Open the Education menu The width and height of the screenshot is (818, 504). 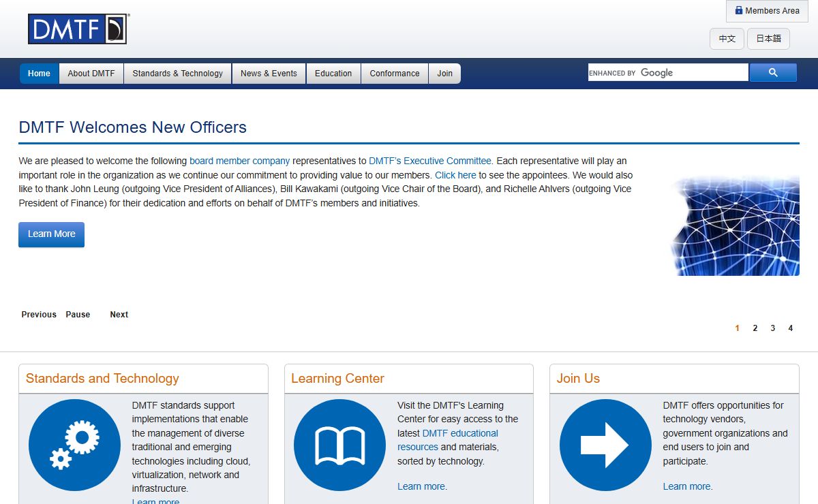[x=333, y=74]
